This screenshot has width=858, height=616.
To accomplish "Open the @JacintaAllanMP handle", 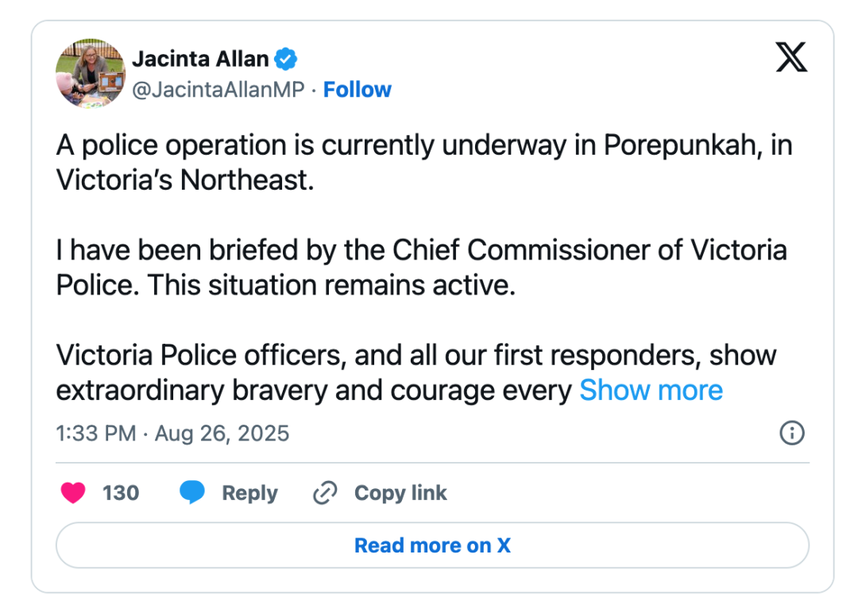I will [x=218, y=90].
